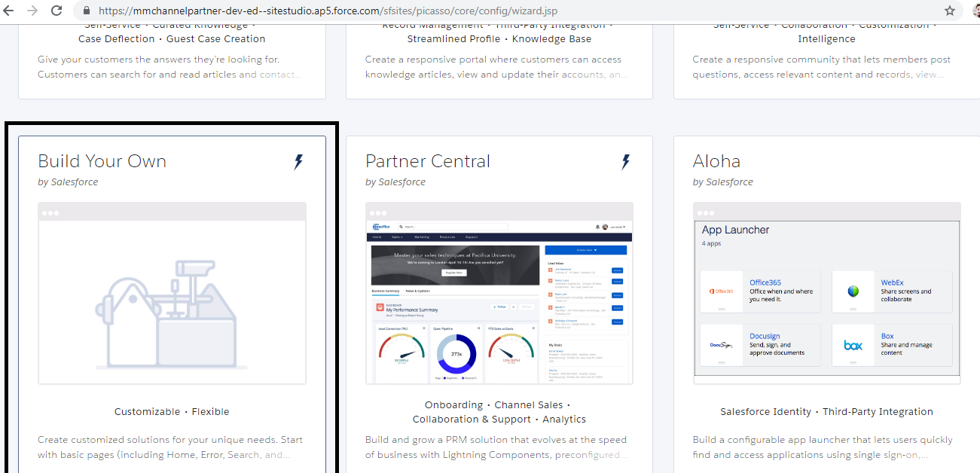This screenshot has width=980, height=473.
Task: Switch to the News & Updates tab in preview
Action: click(x=418, y=291)
